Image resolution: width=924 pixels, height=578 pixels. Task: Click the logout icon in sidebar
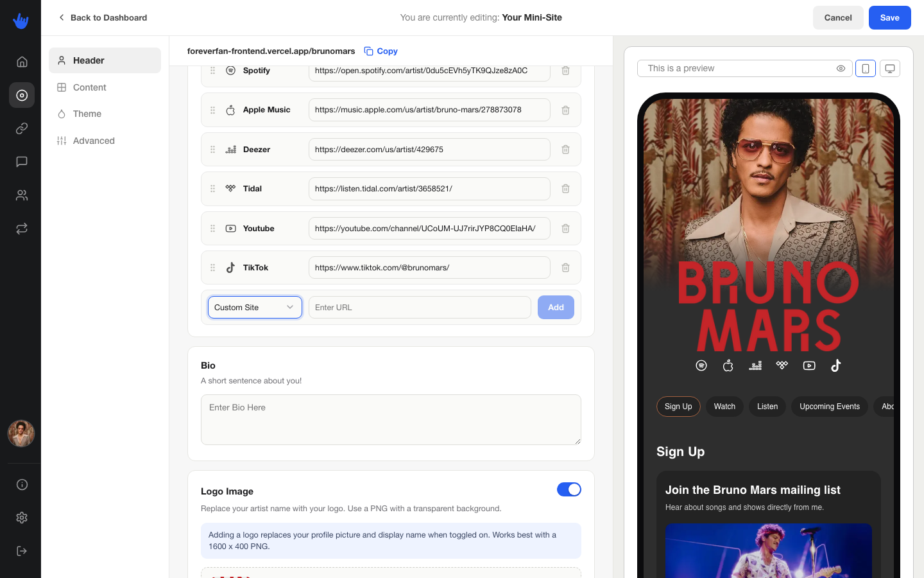click(x=22, y=551)
